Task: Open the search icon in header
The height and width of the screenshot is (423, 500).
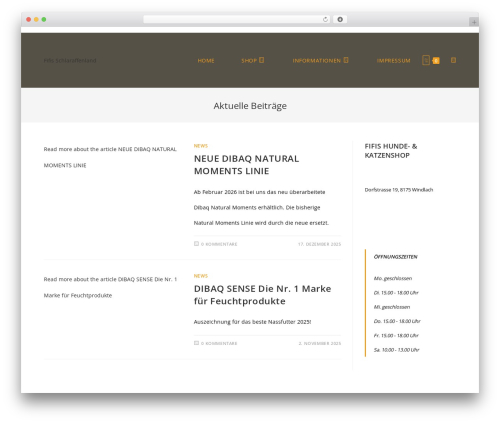Action: [x=453, y=60]
